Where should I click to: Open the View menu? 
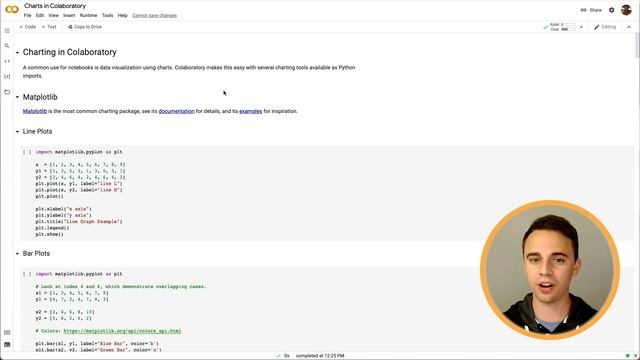click(53, 16)
